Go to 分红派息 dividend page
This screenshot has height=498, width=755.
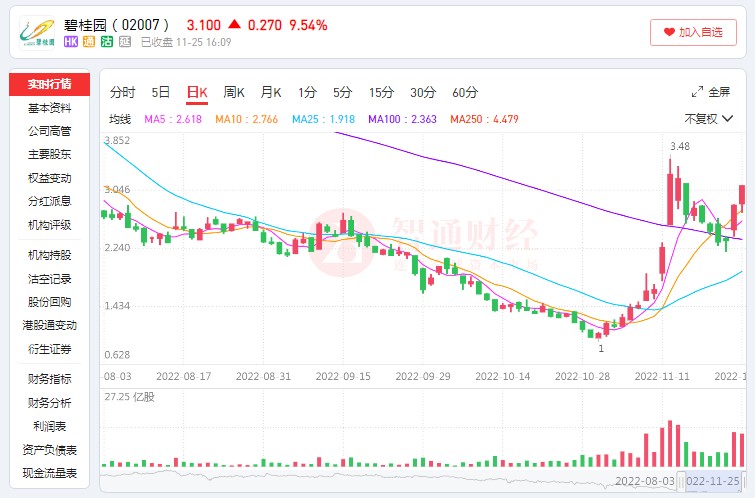pyautogui.click(x=49, y=201)
